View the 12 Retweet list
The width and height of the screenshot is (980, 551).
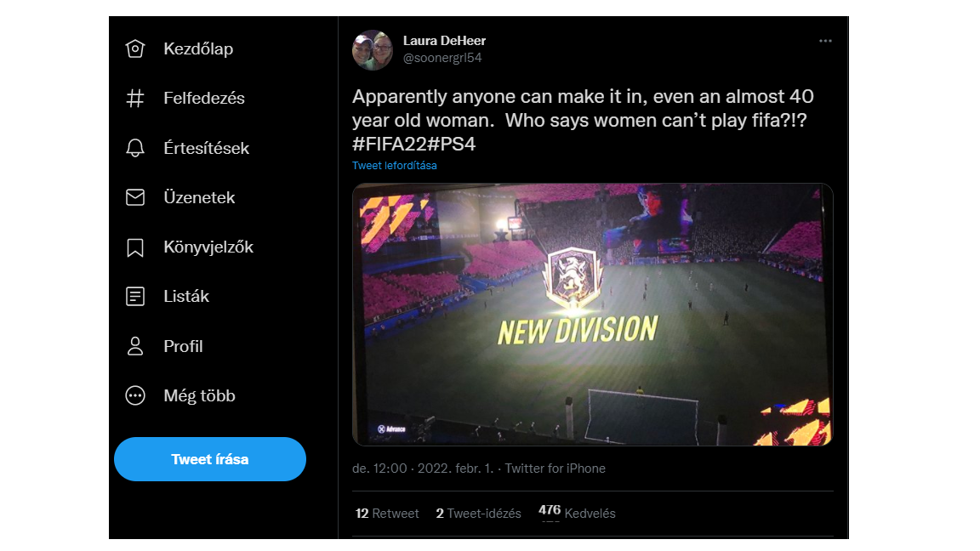pos(387,514)
